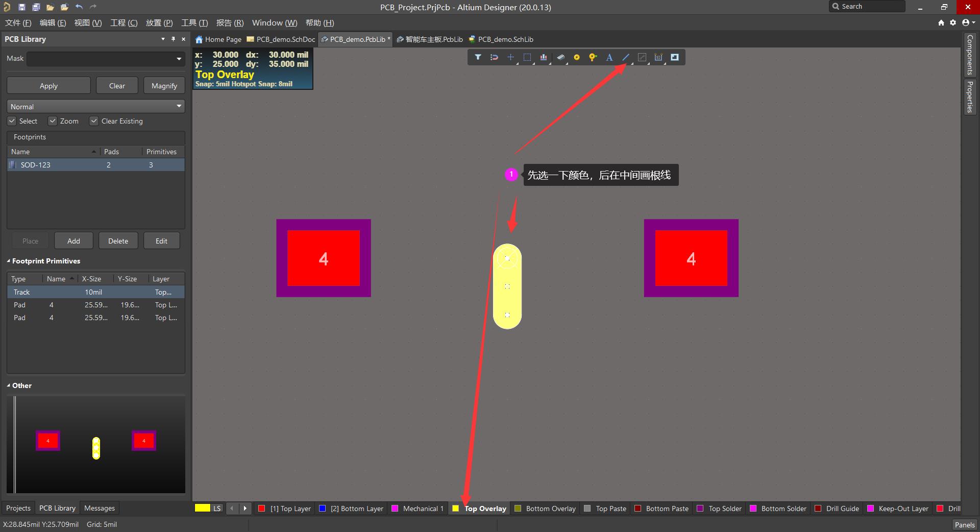Open the 放置 (P) menu
Screen dimensions: 980x532
159,22
